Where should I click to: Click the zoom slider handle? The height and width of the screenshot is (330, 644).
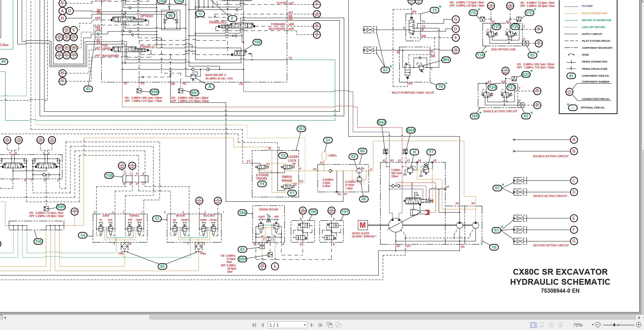[614, 325]
